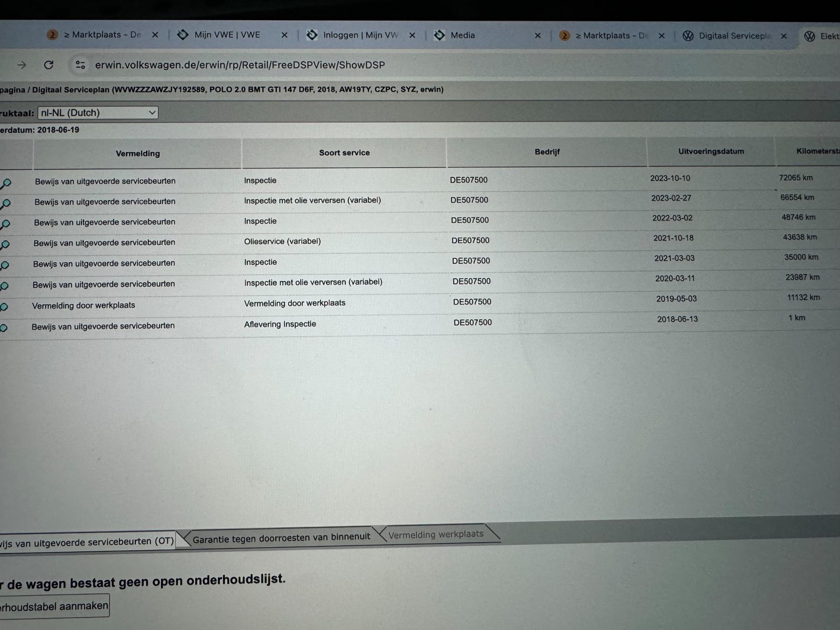Click mileage cell 1 km

(797, 318)
